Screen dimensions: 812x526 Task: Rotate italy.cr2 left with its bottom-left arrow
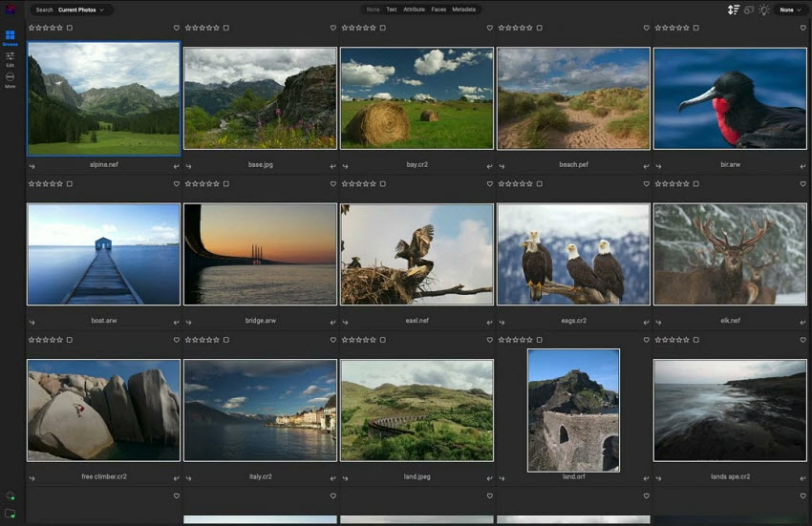point(188,478)
